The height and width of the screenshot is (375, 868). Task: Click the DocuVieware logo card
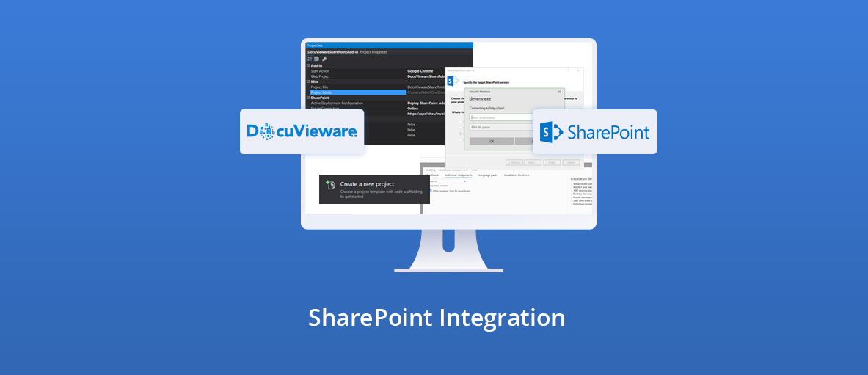coord(302,131)
